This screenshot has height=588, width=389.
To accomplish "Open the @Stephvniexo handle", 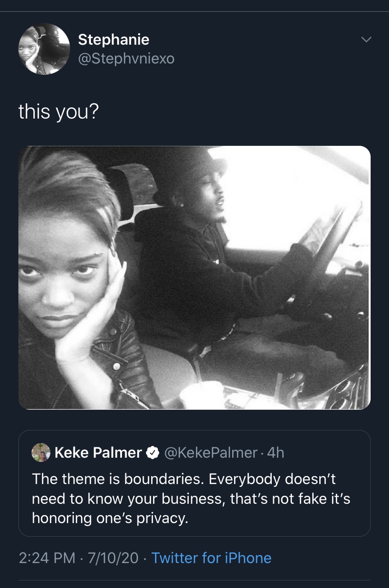I will 126,59.
